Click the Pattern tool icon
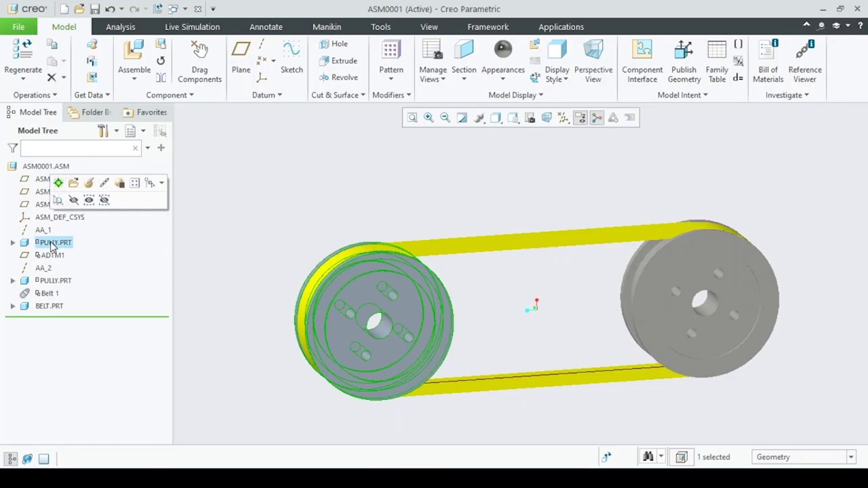Image resolution: width=868 pixels, height=488 pixels. click(x=391, y=50)
